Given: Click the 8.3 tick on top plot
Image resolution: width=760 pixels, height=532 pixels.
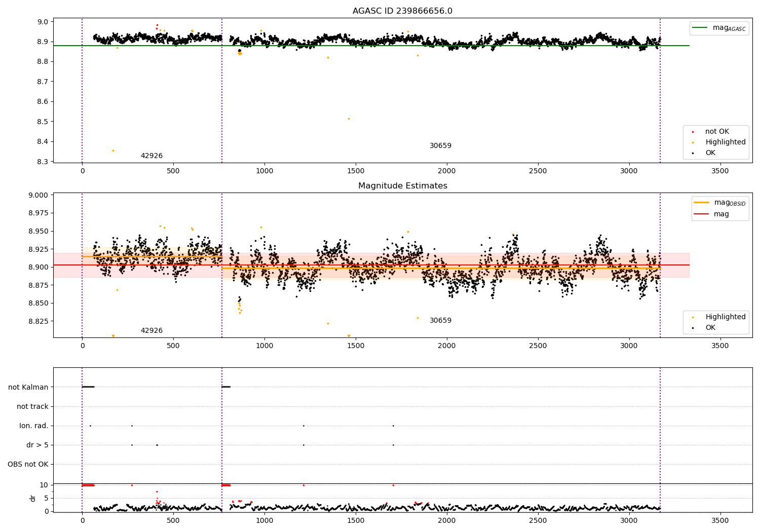Looking at the screenshot, I should pyautogui.click(x=43, y=162).
